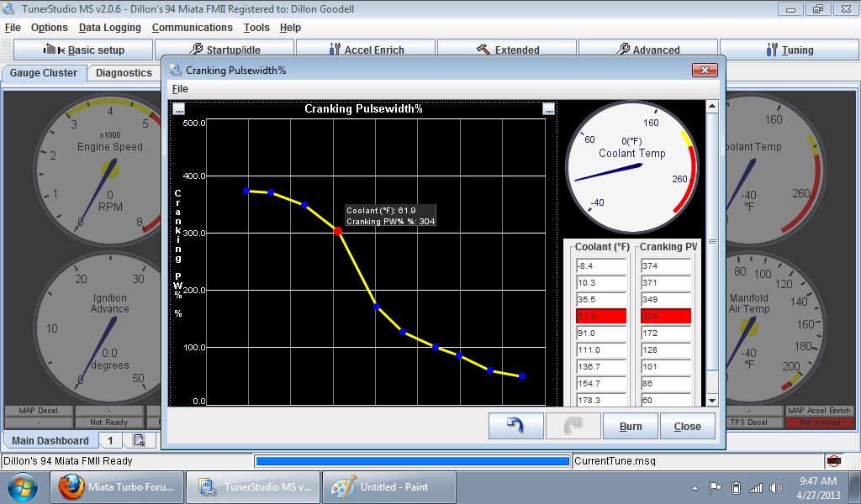Click the Coolant field with 91.0
The height and width of the screenshot is (504, 861).
tap(601, 333)
